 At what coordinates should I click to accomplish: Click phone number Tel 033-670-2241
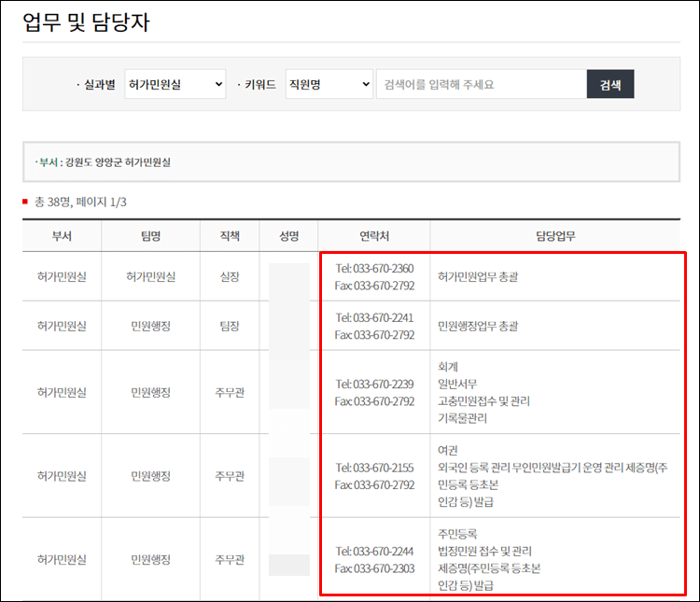(x=374, y=317)
